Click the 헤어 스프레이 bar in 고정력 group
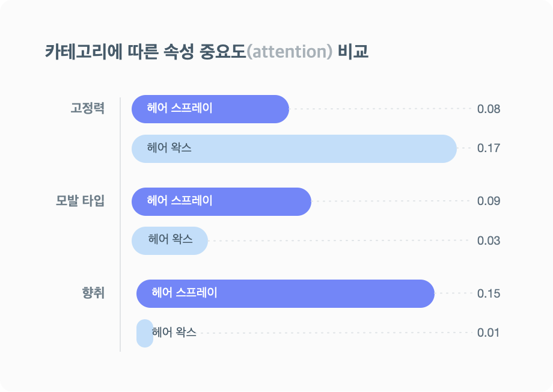 (x=210, y=109)
